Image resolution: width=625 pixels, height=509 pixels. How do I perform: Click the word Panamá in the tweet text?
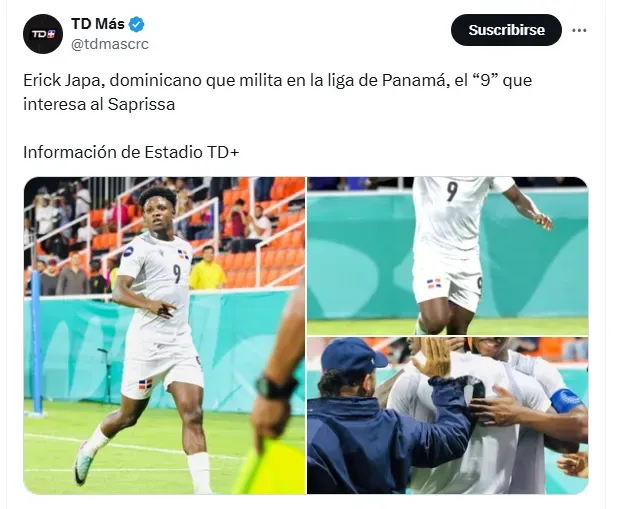pyautogui.click(x=413, y=81)
